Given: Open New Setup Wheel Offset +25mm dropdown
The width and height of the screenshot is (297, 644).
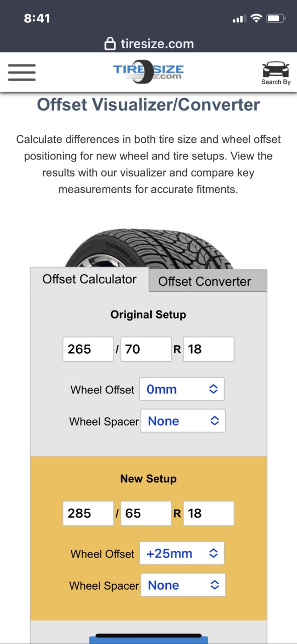Looking at the screenshot, I should [x=182, y=553].
